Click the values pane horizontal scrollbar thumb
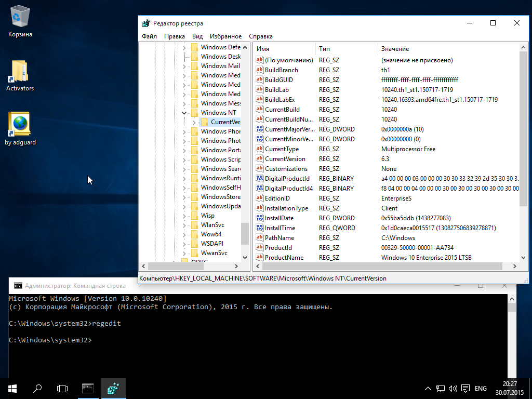The image size is (532, 399). (x=382, y=267)
